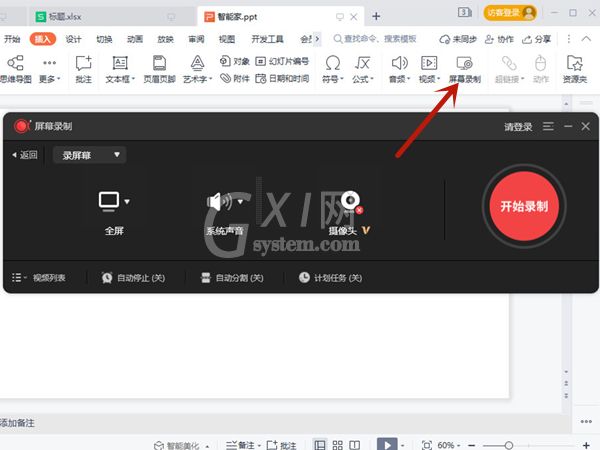Click the command search box

(375, 39)
